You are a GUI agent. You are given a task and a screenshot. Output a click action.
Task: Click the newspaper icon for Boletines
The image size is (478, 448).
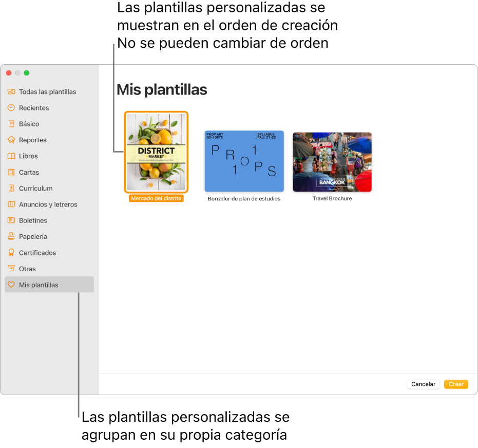pos(11,220)
